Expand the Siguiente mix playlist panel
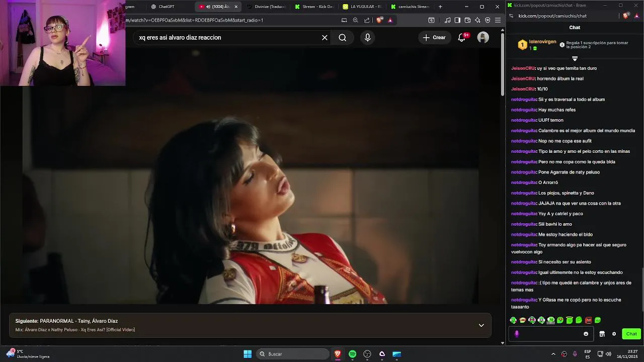Screen dimensions: 644x362 tap(481, 325)
